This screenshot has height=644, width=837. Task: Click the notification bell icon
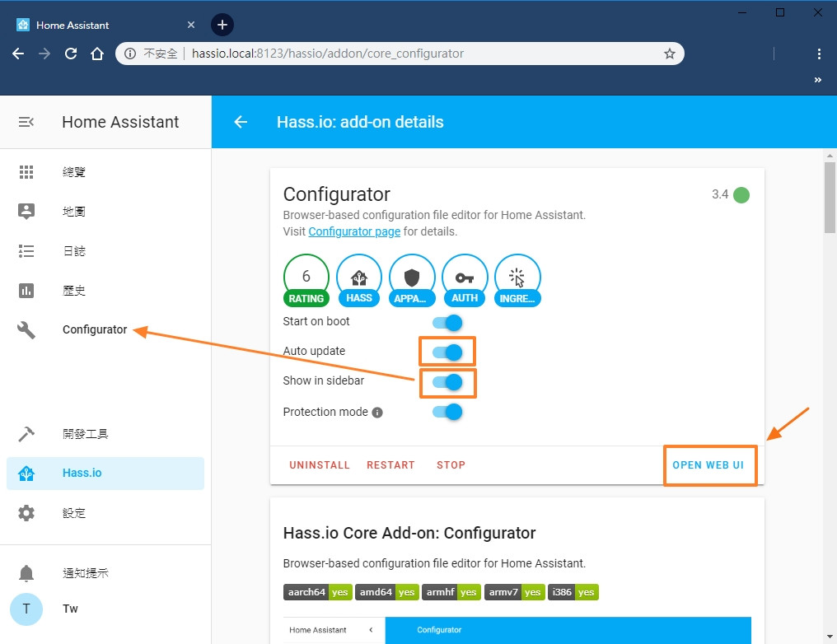tap(26, 573)
